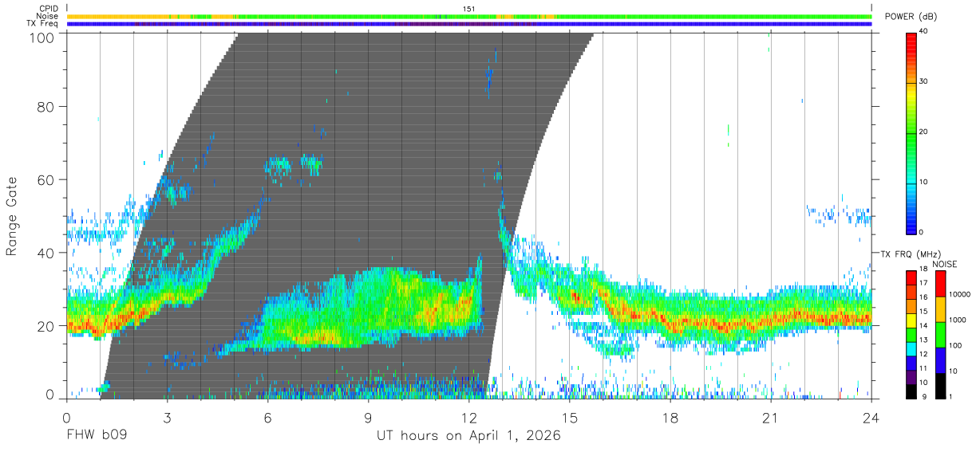Click the "NOISE" legend title

pyautogui.click(x=946, y=264)
